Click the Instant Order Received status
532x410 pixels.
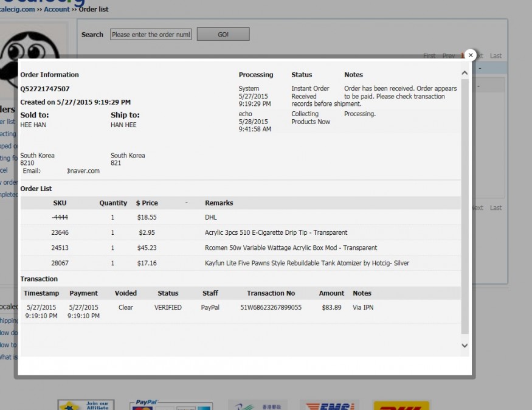(310, 92)
